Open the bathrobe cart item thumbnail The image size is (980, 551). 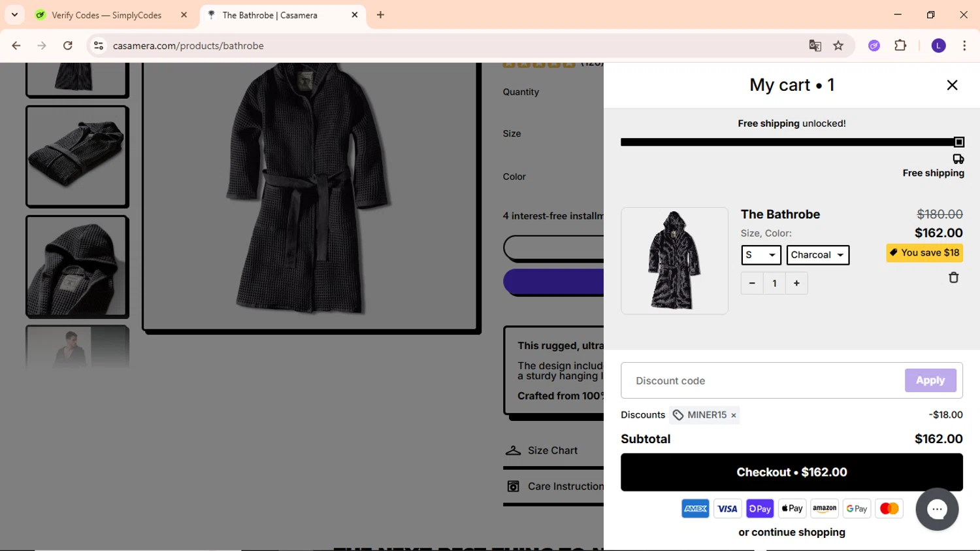(x=674, y=261)
